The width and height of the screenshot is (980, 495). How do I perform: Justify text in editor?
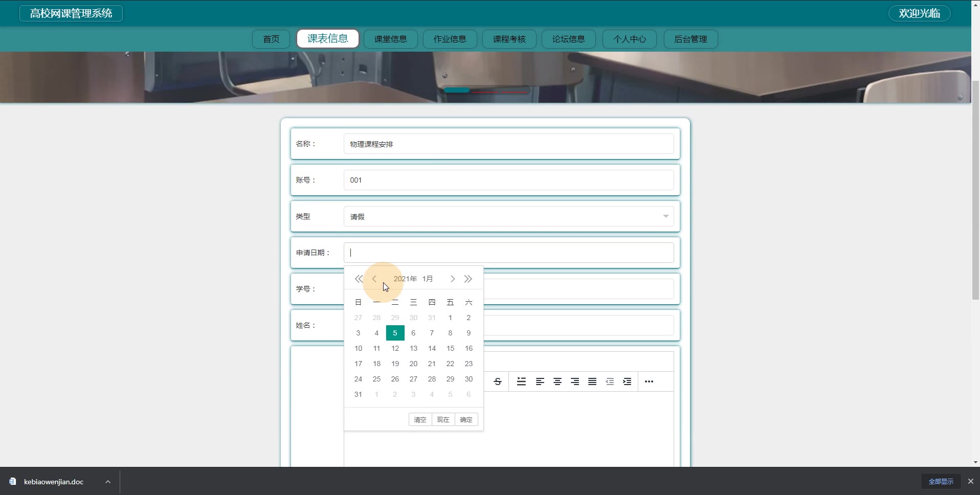pyautogui.click(x=592, y=381)
